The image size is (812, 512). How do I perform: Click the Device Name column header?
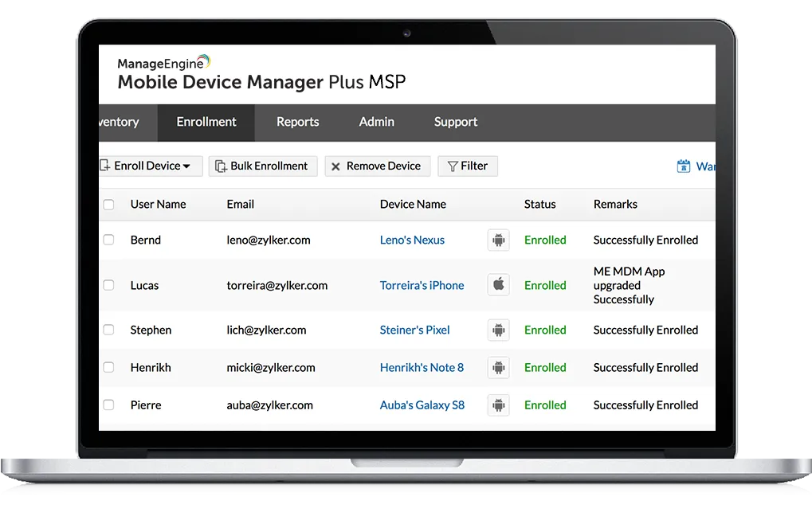[413, 205]
